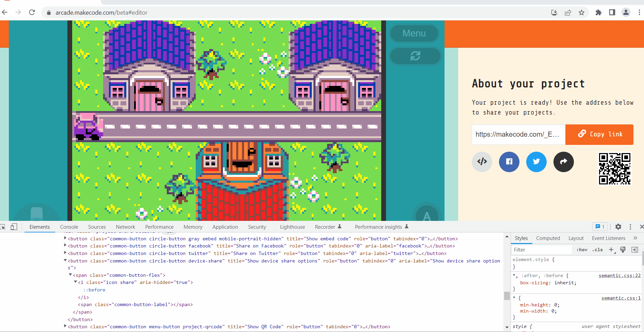Screen dimensions: 644x332
Task: Share on Facebook circle button
Action: coord(509,162)
